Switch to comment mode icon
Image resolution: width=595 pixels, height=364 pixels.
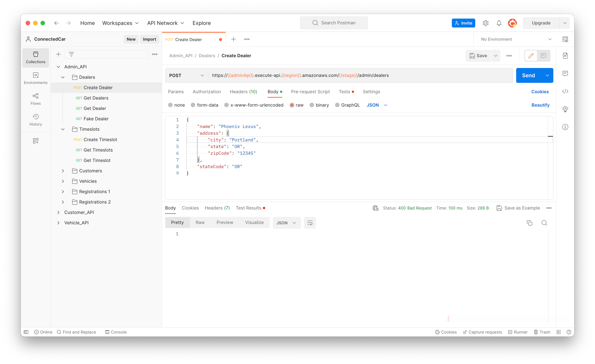click(543, 56)
